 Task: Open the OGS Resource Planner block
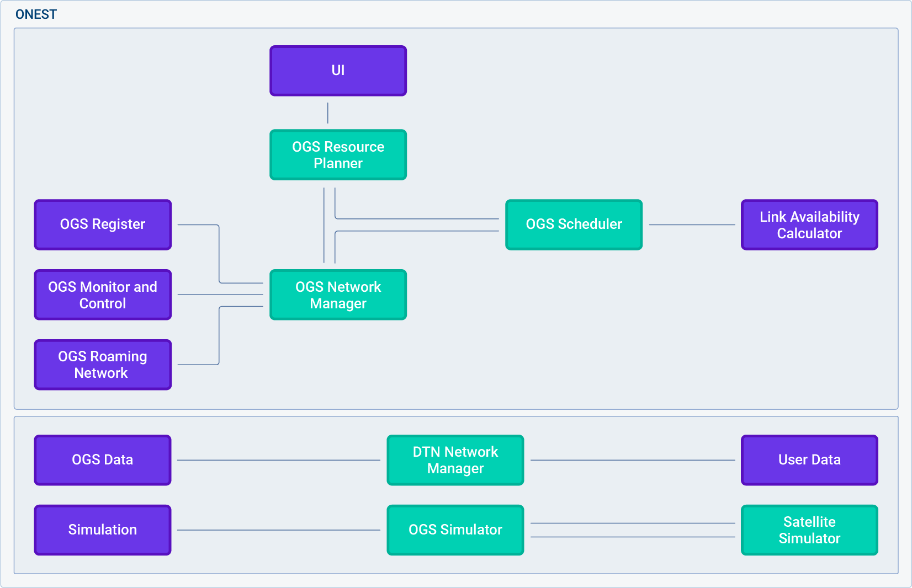tap(337, 155)
